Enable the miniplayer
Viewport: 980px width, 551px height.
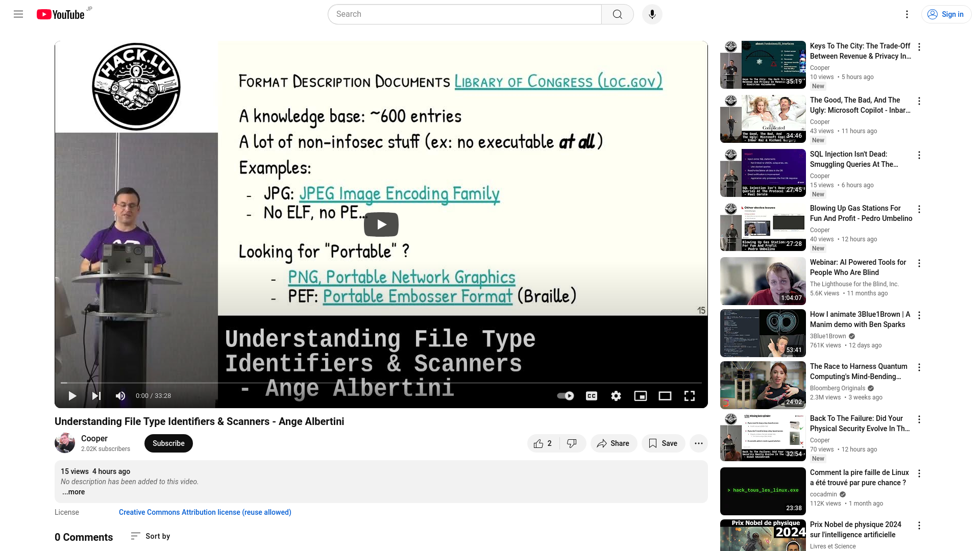[x=641, y=396]
